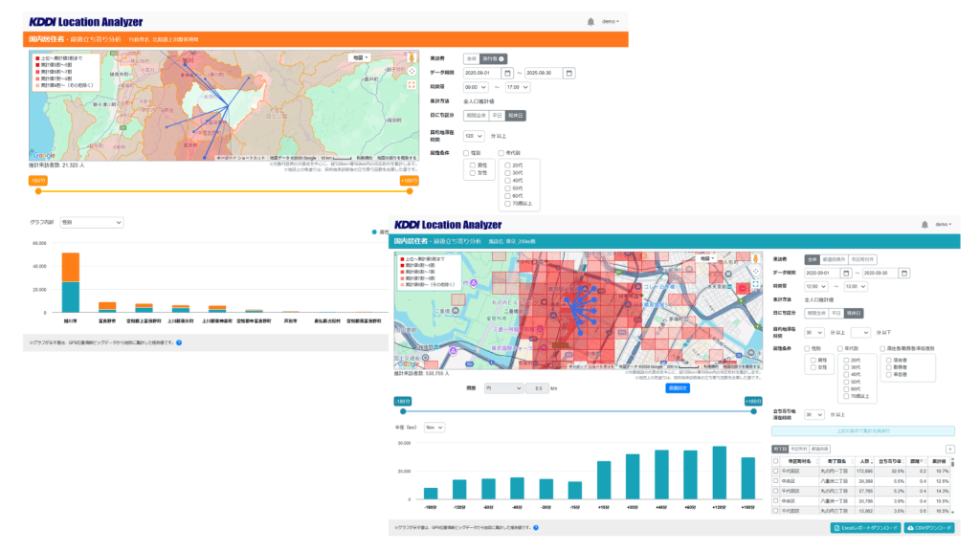Click Google logo on the Tokyo map

coord(409,364)
